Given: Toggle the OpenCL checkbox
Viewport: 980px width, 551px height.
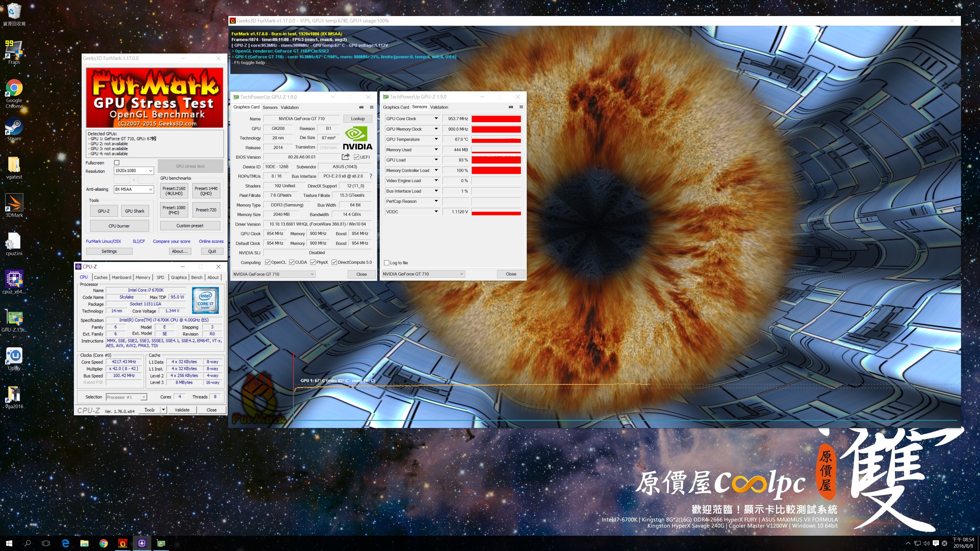Looking at the screenshot, I should tap(267, 262).
